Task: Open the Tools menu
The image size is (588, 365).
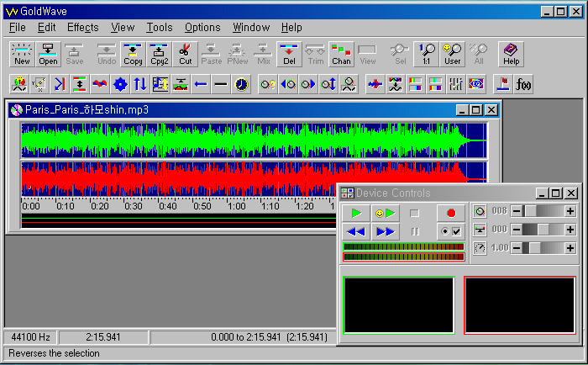Action: (x=159, y=28)
